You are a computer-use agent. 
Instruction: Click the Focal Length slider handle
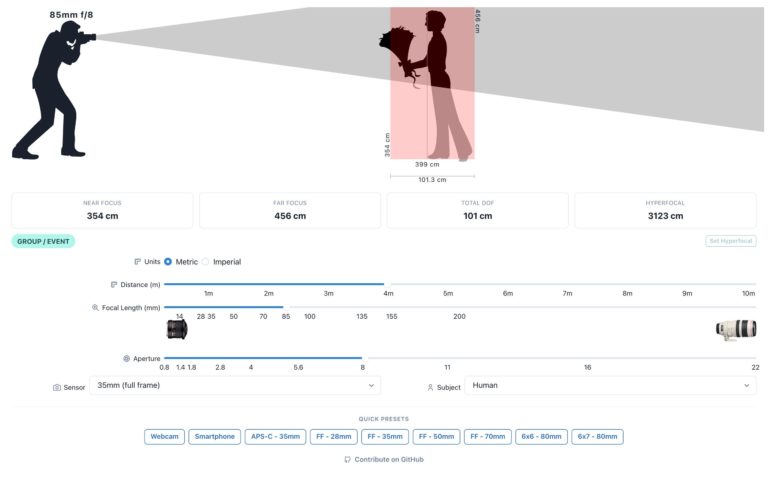click(286, 307)
